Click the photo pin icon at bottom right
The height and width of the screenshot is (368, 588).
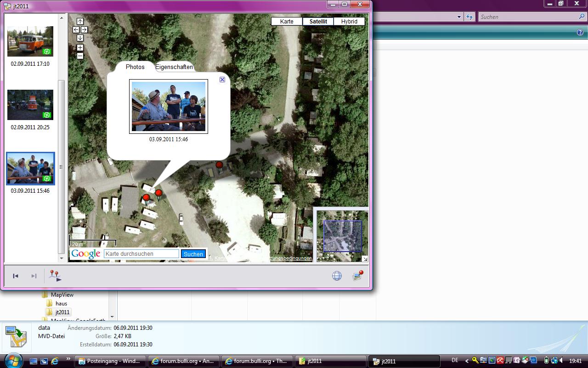[x=358, y=276]
